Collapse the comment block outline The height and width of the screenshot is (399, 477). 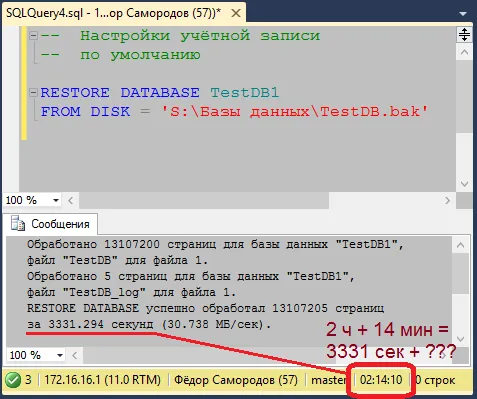coord(33,35)
